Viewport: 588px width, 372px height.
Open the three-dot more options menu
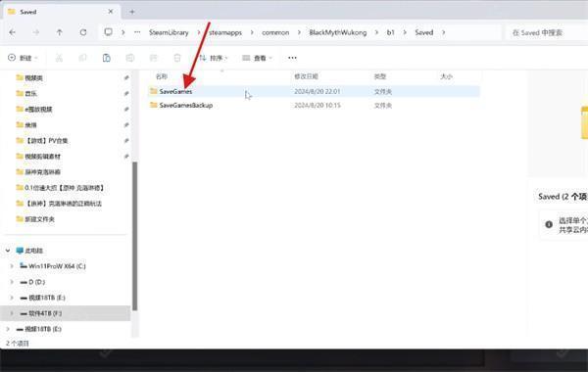[x=292, y=58]
